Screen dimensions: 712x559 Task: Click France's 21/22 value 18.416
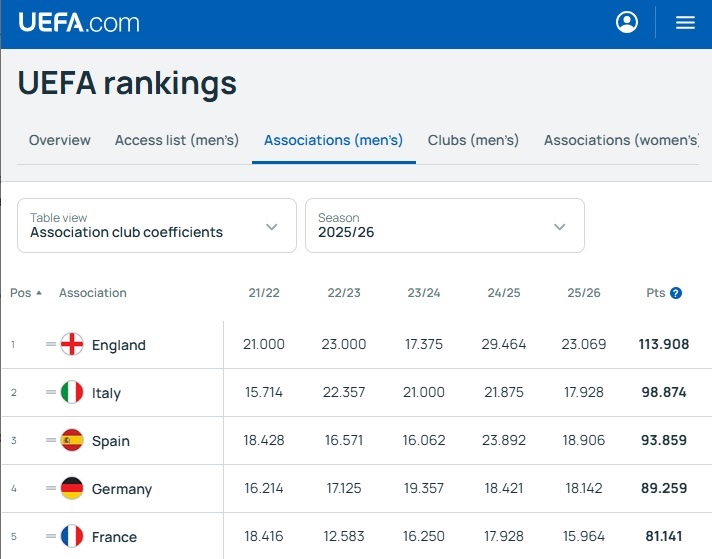coord(264,536)
